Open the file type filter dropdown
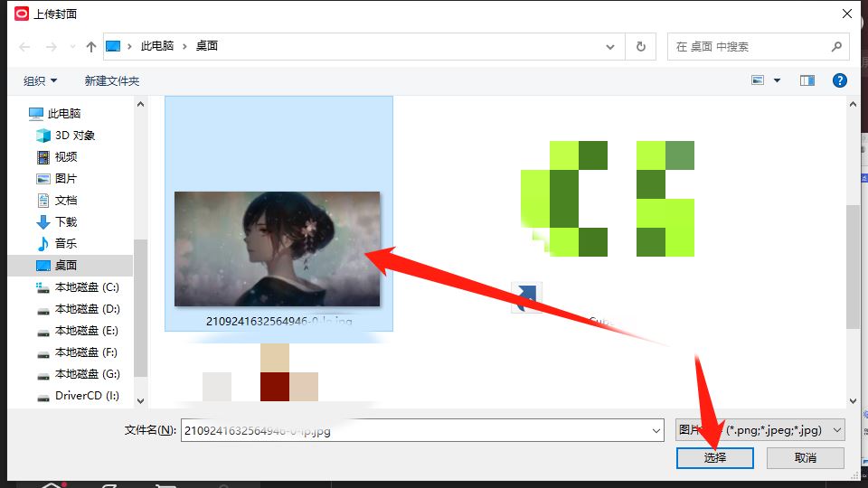This screenshot has width=868, height=488. pyautogui.click(x=760, y=430)
